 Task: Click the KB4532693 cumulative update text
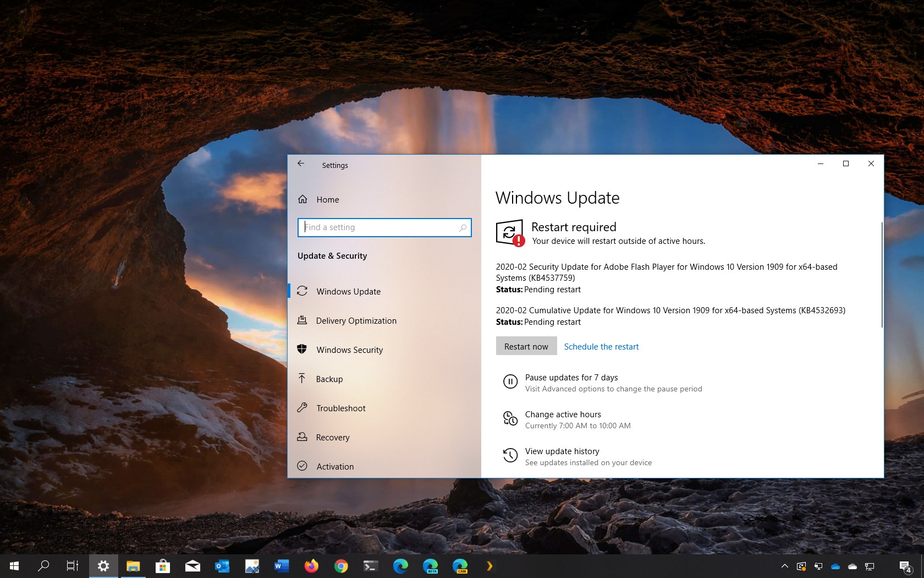click(x=670, y=310)
